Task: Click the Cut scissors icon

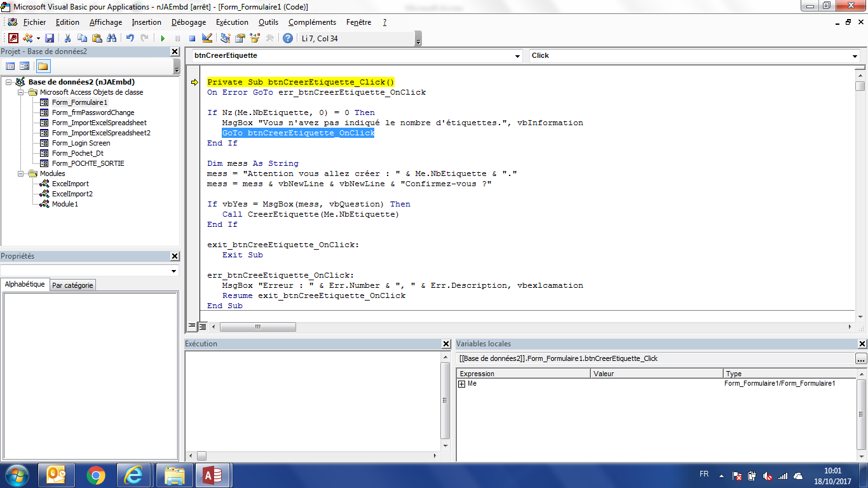Action: pos(67,38)
